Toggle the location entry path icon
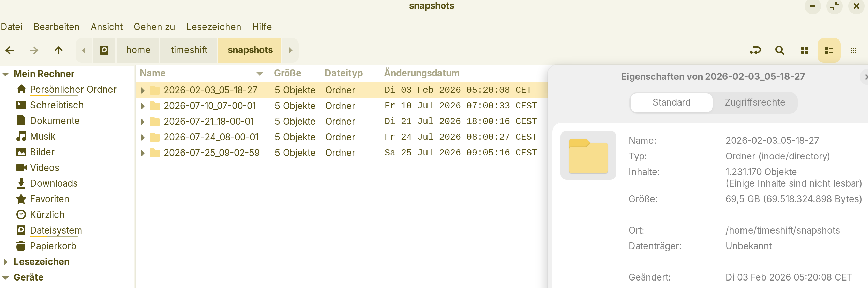Viewport: 868px width, 288px height. coord(755,50)
